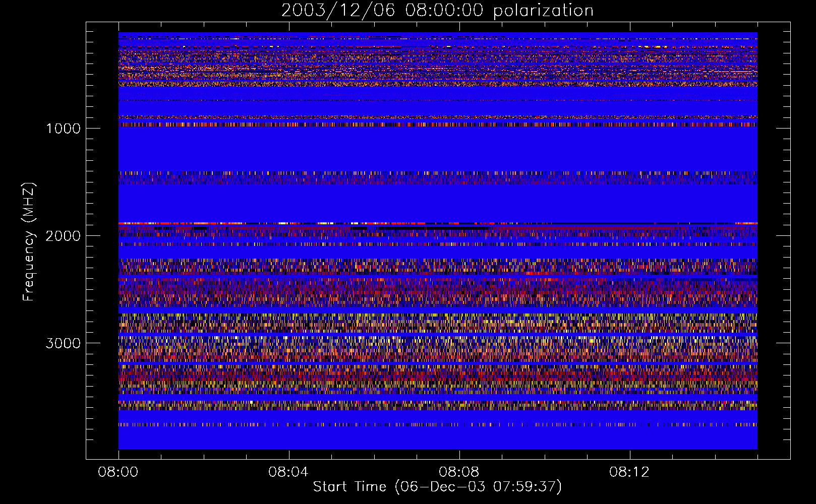Click the 'Start Time (06-Dec-03 07:59:37)' axis label
Screen dimensions: 816x504
[437, 487]
